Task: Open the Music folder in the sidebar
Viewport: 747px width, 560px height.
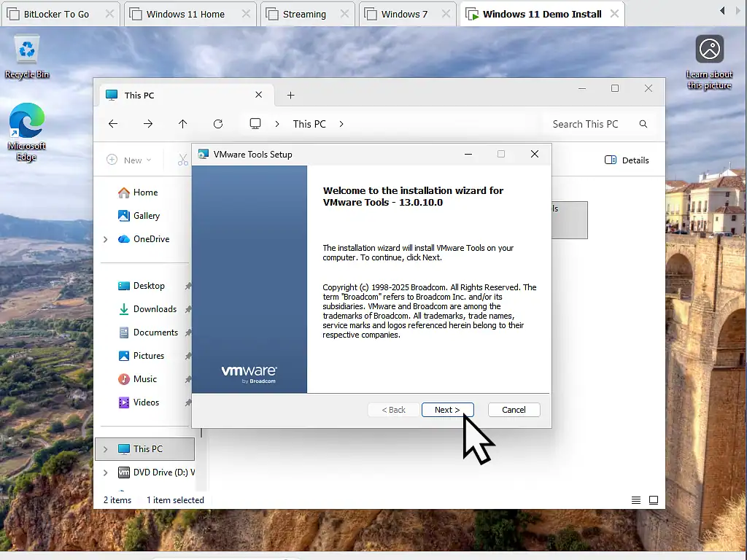Action: tap(146, 378)
